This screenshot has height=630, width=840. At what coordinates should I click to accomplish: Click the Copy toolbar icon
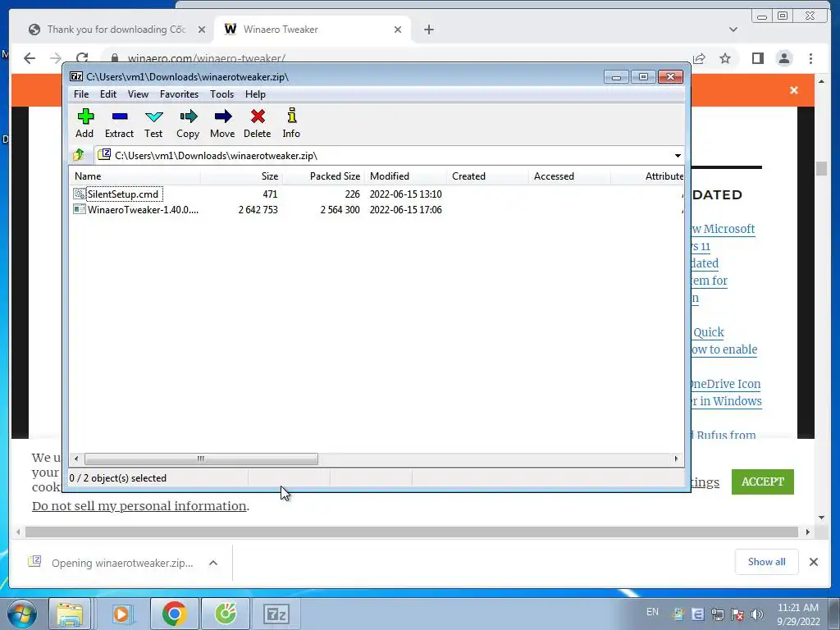[188, 123]
